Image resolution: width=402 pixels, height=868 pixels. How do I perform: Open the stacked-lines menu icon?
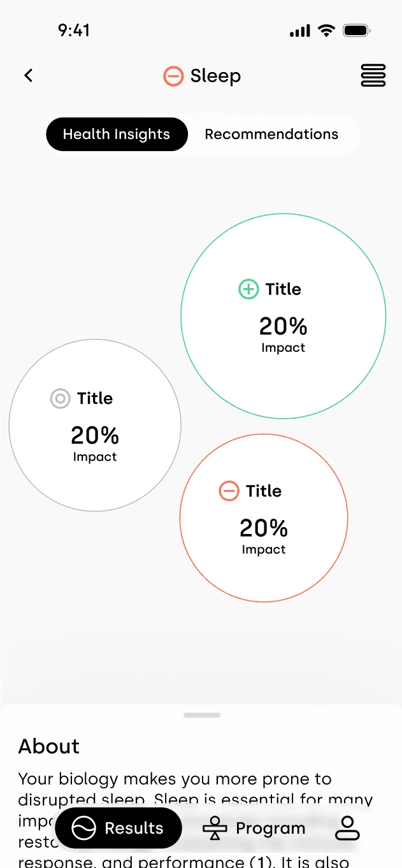(373, 75)
